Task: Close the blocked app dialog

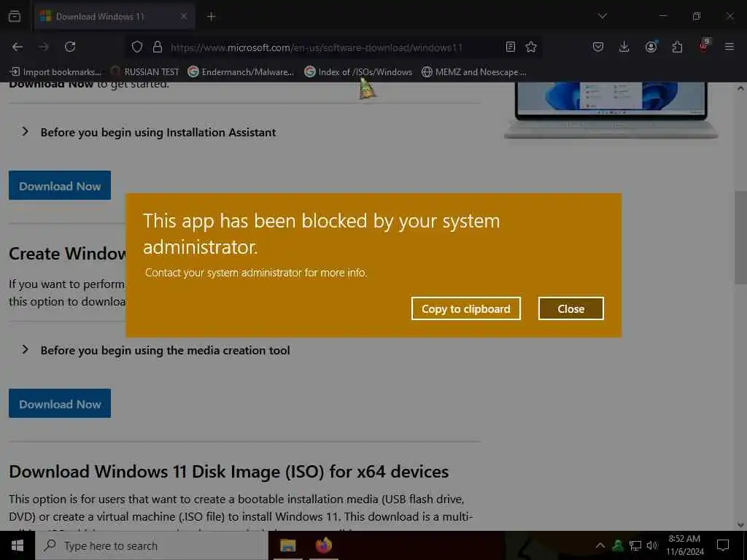Action: (x=570, y=308)
